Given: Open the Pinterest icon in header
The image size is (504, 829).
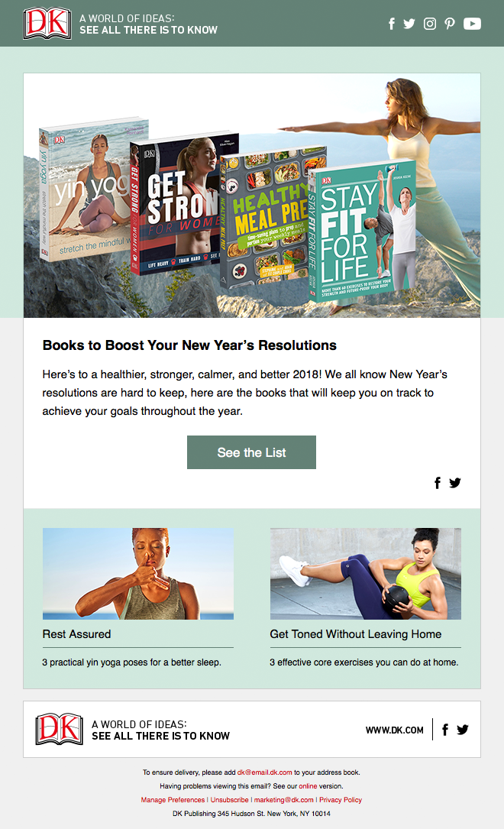Looking at the screenshot, I should tap(450, 24).
